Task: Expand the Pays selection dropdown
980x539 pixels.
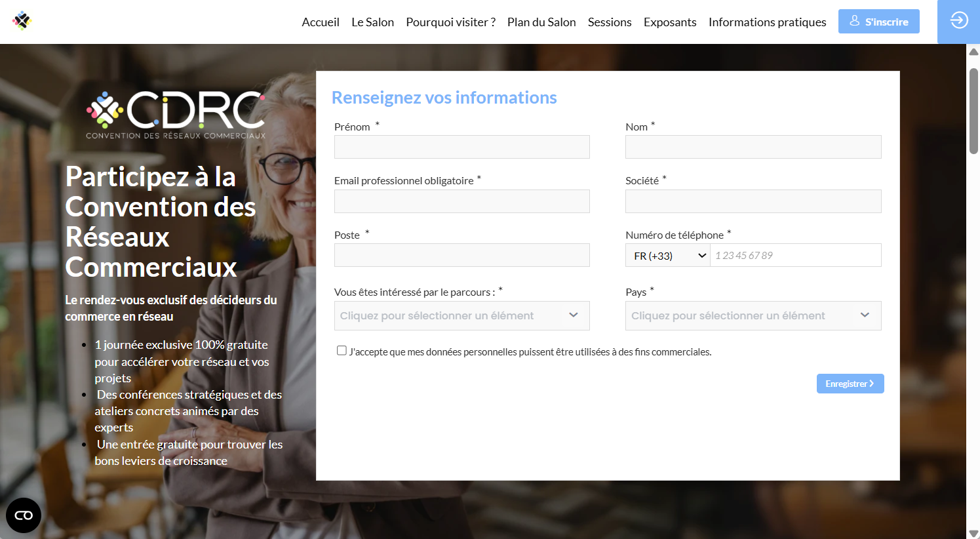Action: [753, 316]
